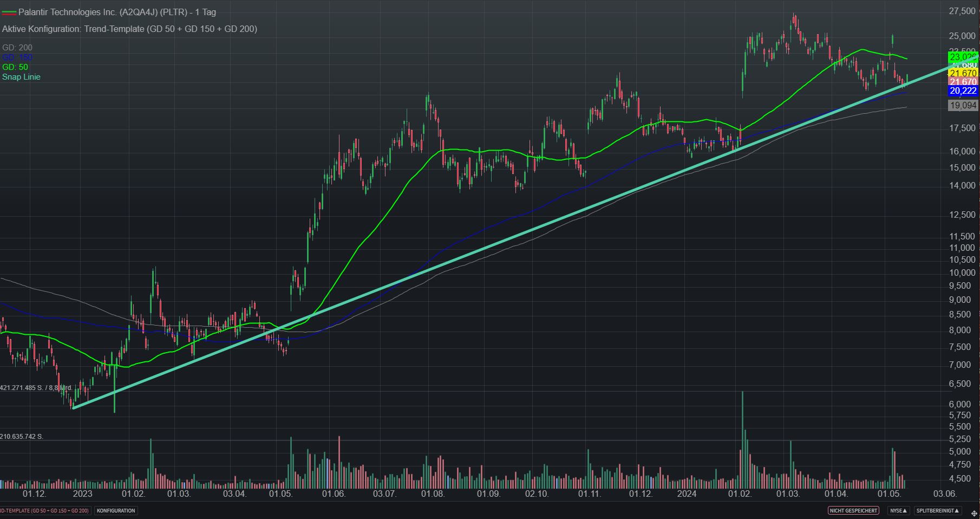Click the 421.271.485 S. volume label

tap(36, 388)
